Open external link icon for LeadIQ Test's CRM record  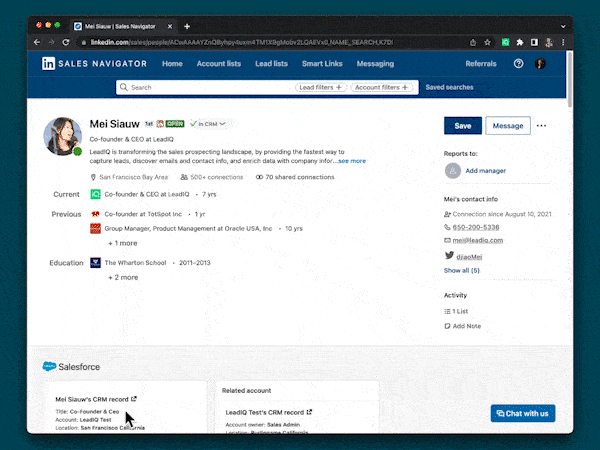coord(309,412)
